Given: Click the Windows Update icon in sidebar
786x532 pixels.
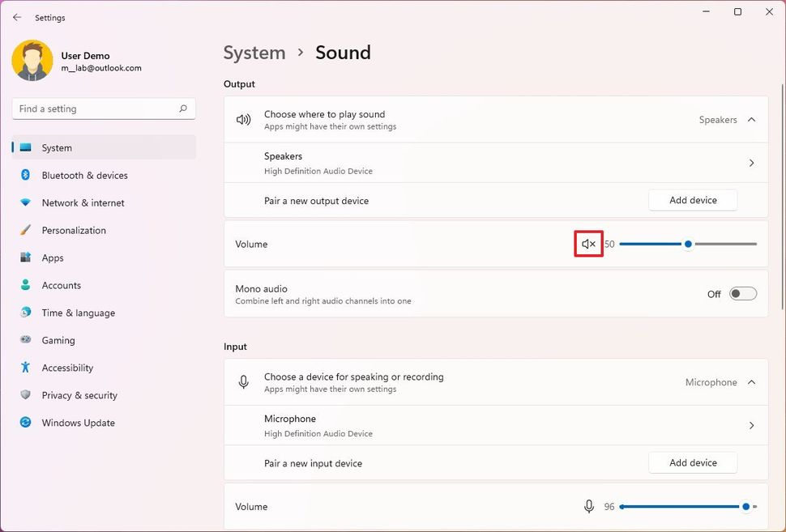Looking at the screenshot, I should [25, 423].
